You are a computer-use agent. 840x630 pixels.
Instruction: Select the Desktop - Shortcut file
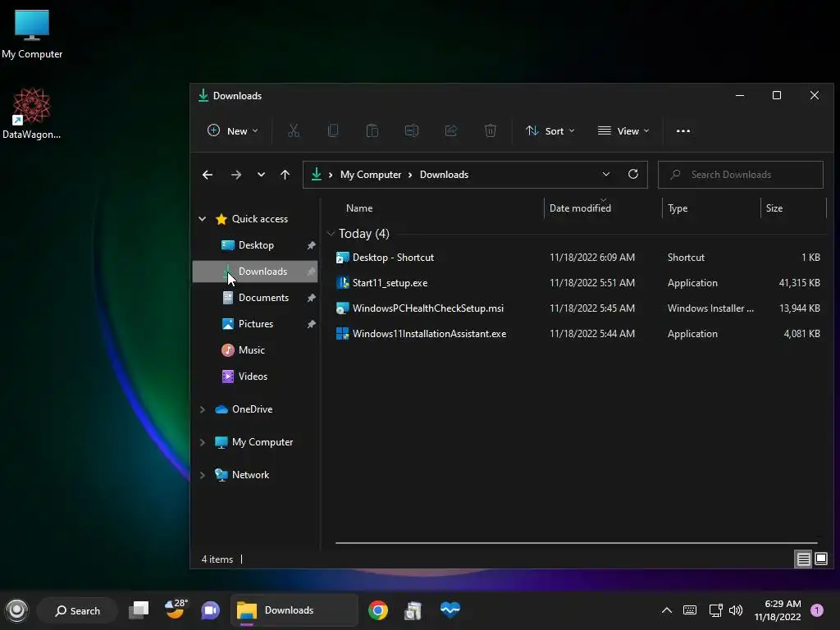coord(578,258)
